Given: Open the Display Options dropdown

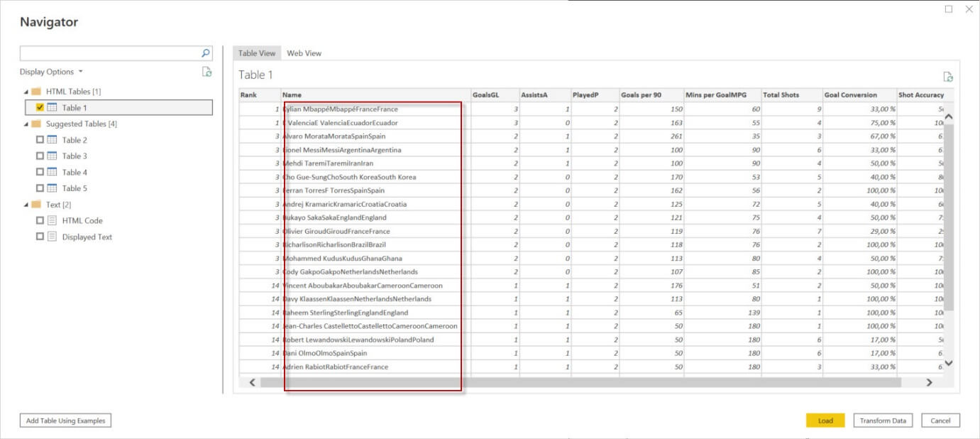Looking at the screenshot, I should coord(51,72).
